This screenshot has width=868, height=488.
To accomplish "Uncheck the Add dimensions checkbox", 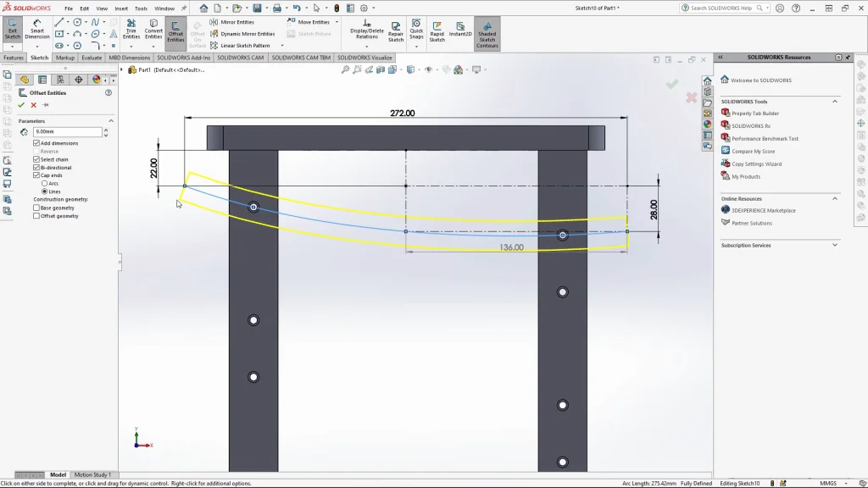I will click(36, 143).
